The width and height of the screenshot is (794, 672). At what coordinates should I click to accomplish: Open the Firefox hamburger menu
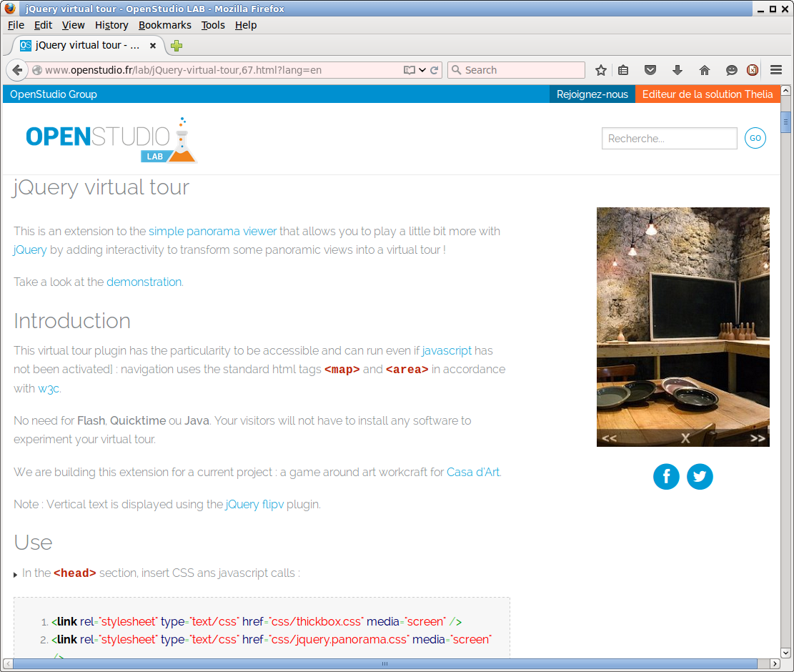tap(775, 70)
